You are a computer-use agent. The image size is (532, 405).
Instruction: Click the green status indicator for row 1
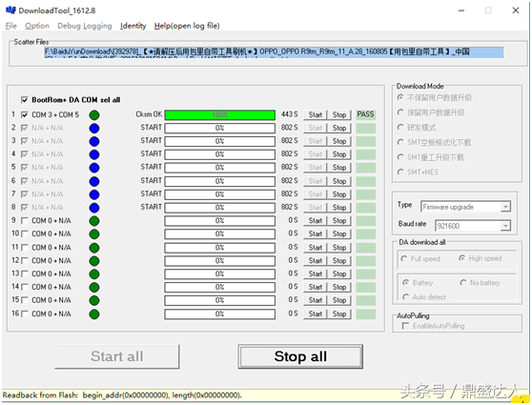pos(94,115)
